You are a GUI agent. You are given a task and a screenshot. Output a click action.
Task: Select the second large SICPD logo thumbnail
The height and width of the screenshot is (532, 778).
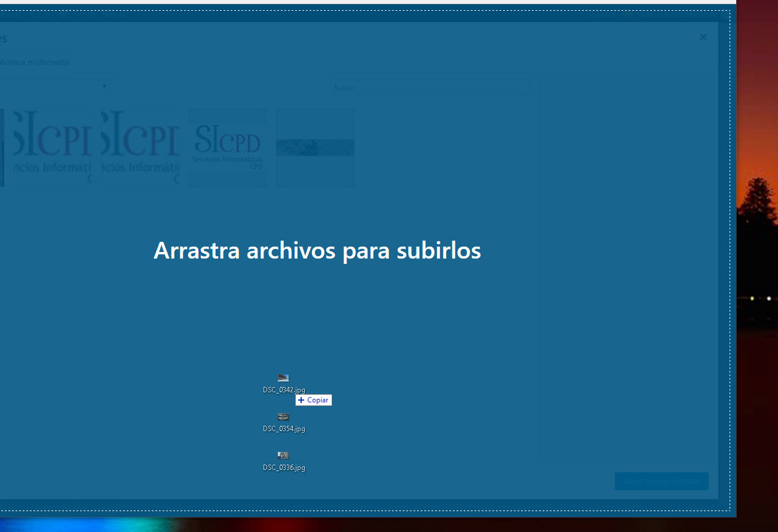tap(140, 147)
